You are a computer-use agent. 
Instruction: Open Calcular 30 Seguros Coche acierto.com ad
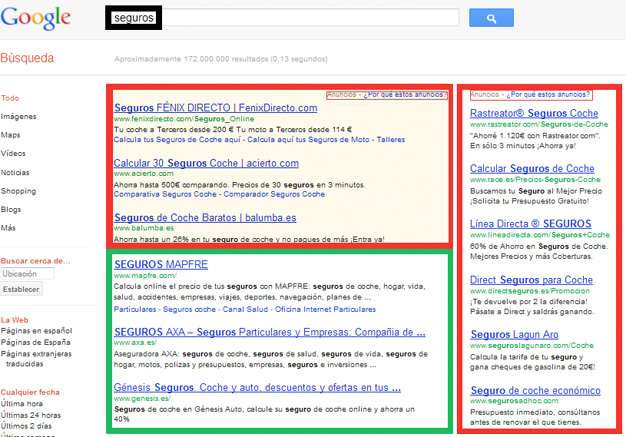206,163
